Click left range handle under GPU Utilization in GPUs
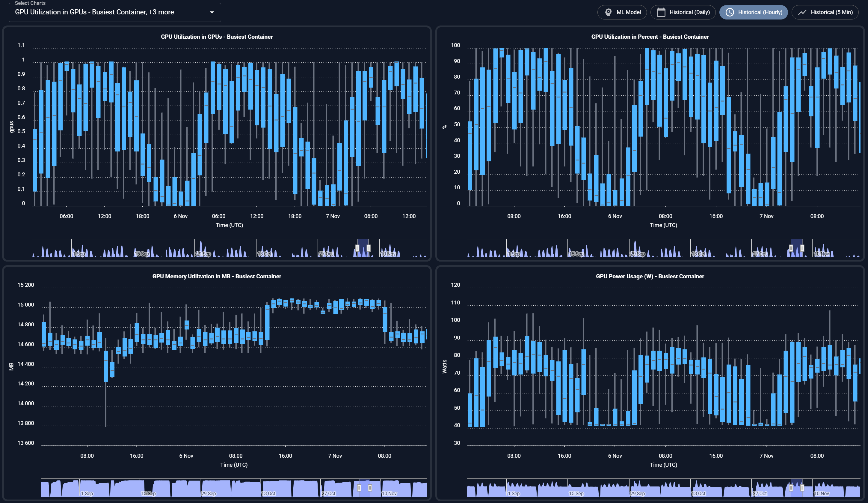 [357, 248]
